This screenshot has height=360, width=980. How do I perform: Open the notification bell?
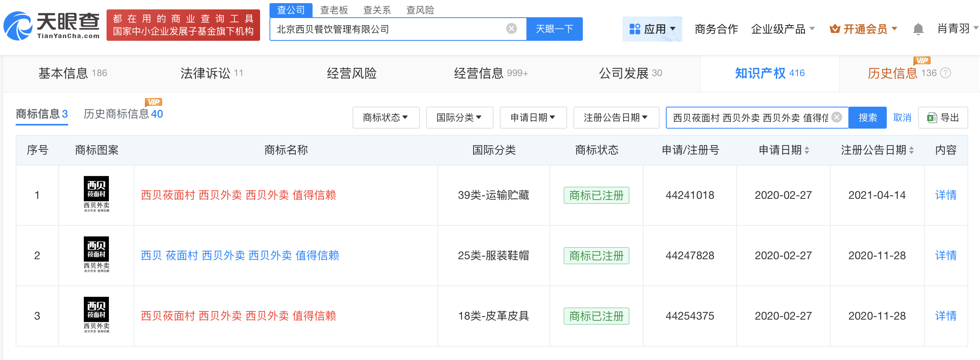918,29
